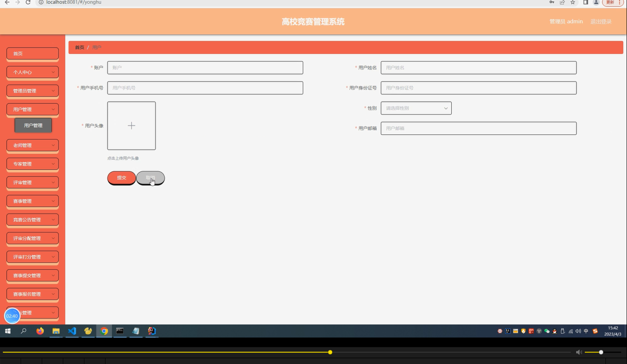
Task: Open the yellow duck taskbar app
Action: pos(88,331)
